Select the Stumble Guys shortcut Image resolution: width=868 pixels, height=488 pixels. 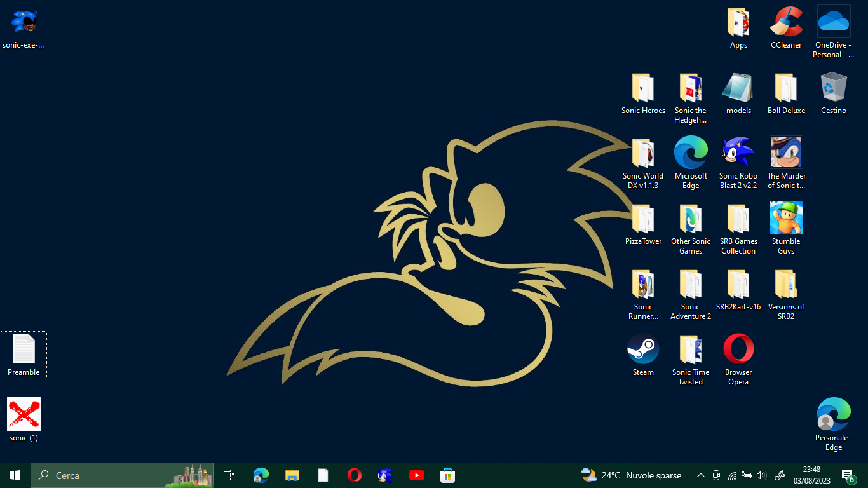point(786,229)
